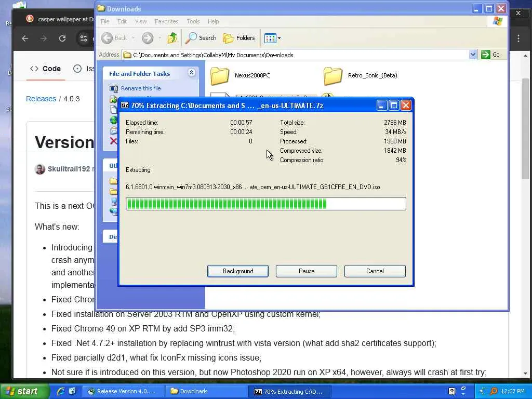Open Back button history dropdown arrow
532x399 pixels.
133,38
